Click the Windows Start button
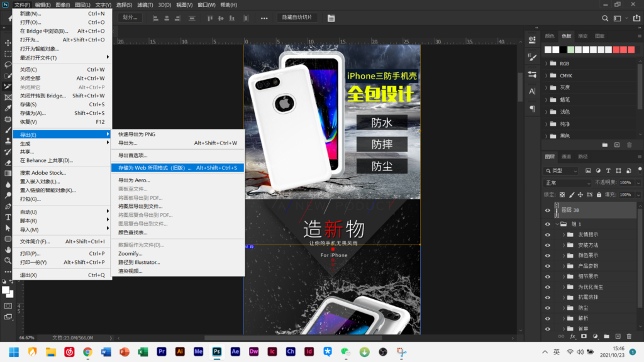644x362 pixels. pos(14,352)
